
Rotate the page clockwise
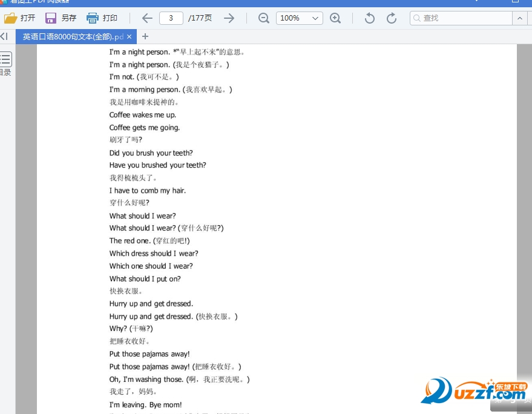[x=391, y=18]
